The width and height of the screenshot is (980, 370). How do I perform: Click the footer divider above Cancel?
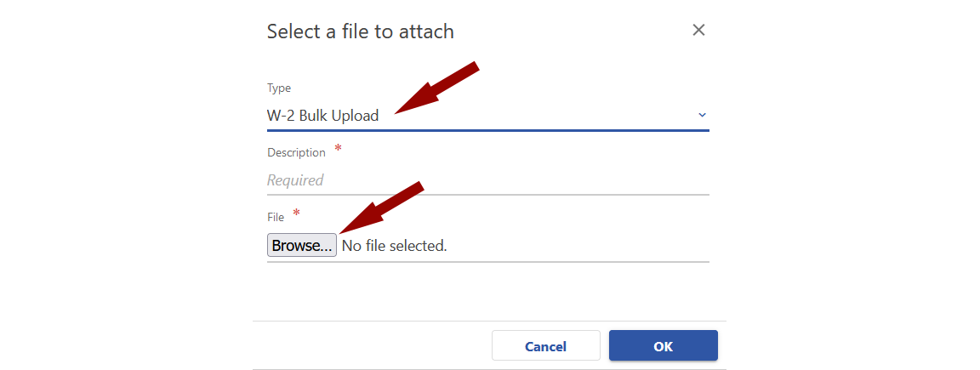click(489, 321)
